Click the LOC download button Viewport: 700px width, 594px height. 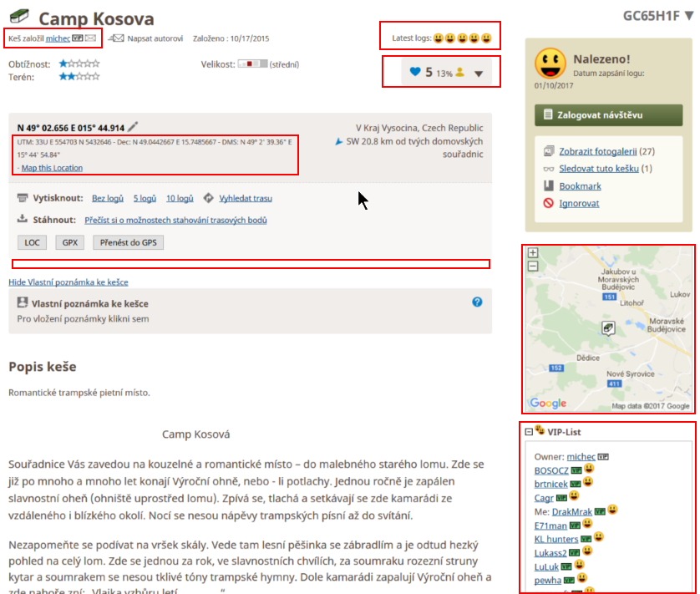tap(32, 242)
